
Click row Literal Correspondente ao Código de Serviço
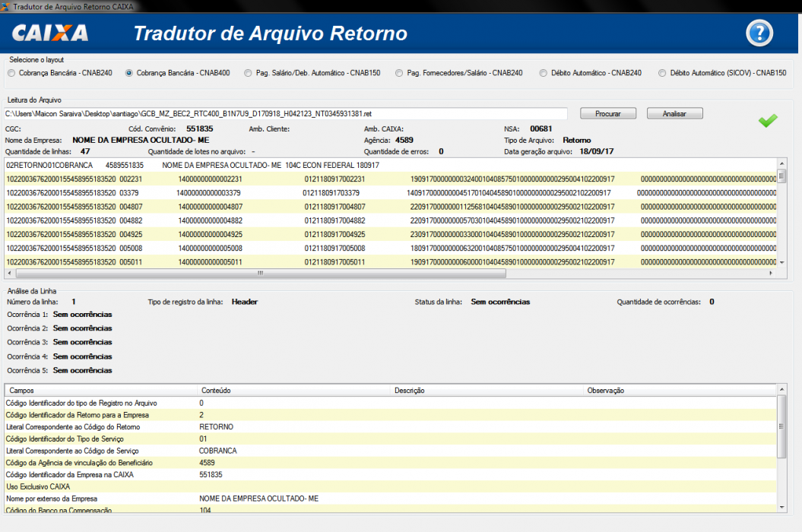(391, 451)
